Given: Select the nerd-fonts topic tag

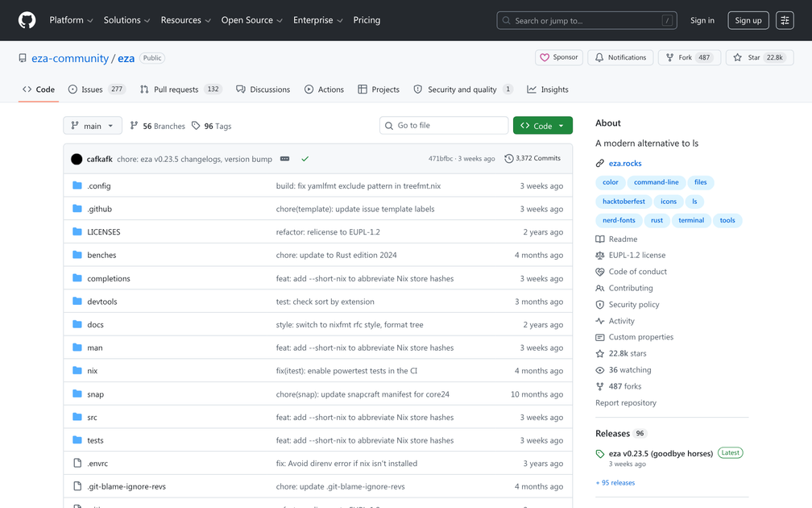Looking at the screenshot, I should coord(619,220).
